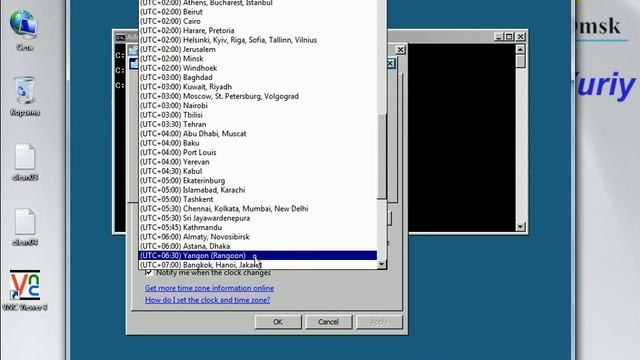Click command prompt scroll up arrow
Image resolution: width=640 pixels, height=360 pixels.
pyautogui.click(x=520, y=49)
